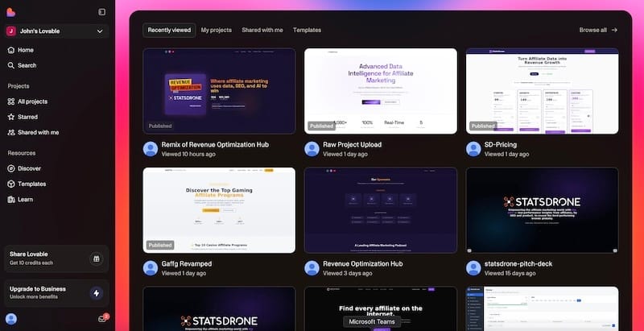Switch to the Templates tab

(x=307, y=30)
